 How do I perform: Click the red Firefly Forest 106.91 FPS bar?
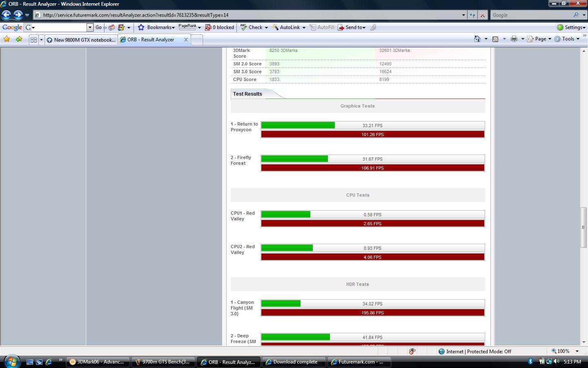pyautogui.click(x=372, y=168)
